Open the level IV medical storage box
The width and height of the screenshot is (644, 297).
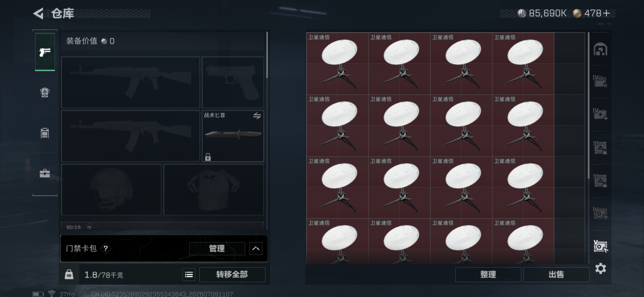click(600, 114)
